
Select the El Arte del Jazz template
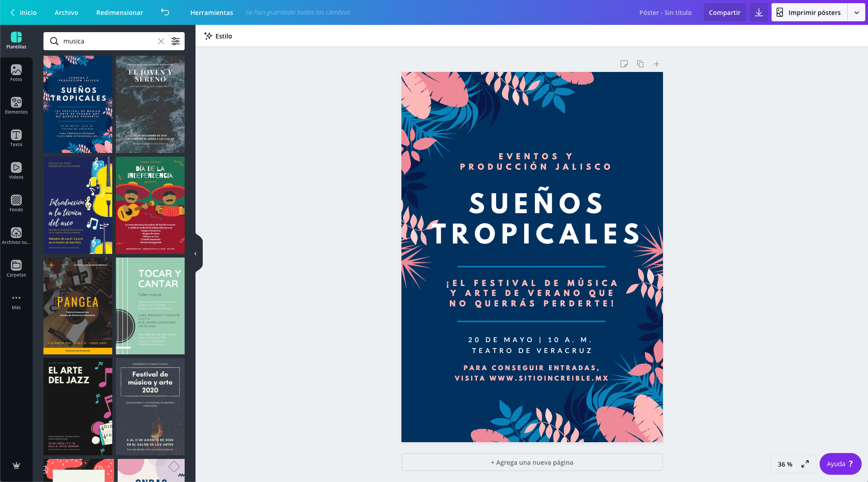point(77,406)
